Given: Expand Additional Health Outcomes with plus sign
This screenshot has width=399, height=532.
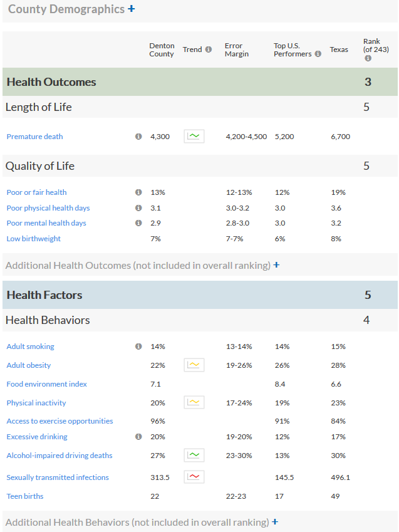Looking at the screenshot, I should click(x=276, y=265).
